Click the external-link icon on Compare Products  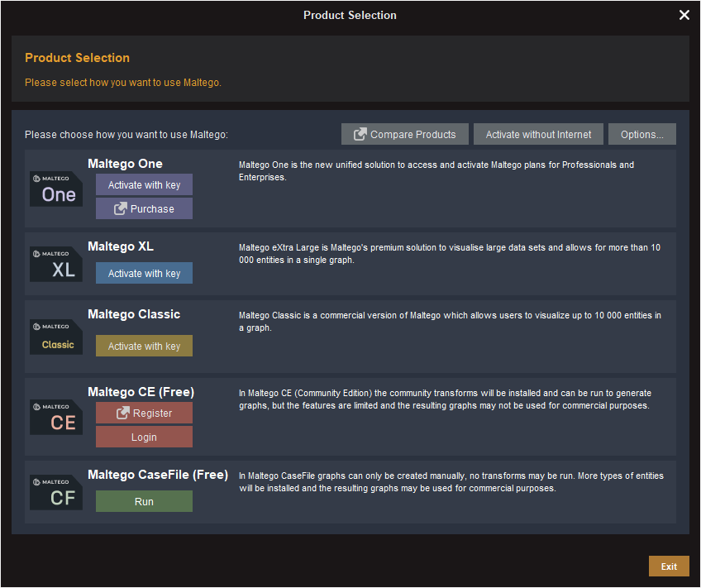360,134
